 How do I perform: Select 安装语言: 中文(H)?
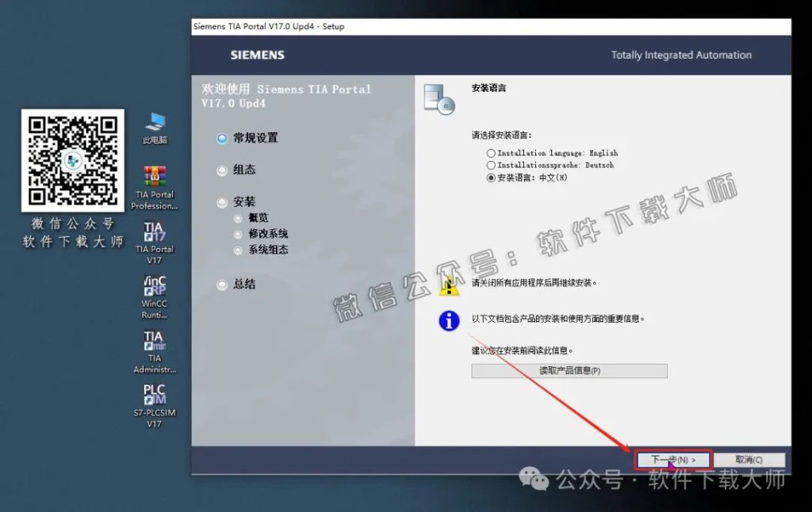493,177
